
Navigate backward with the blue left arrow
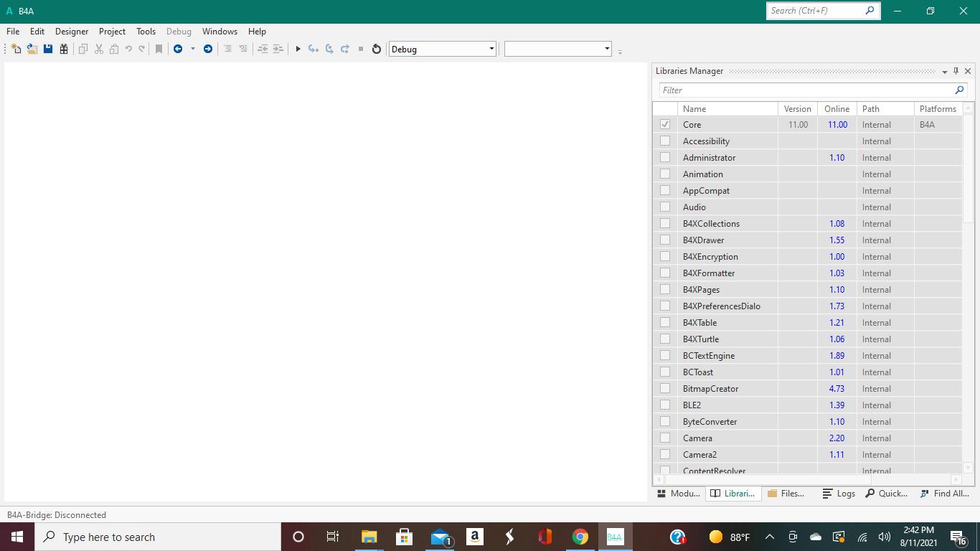[x=178, y=49]
